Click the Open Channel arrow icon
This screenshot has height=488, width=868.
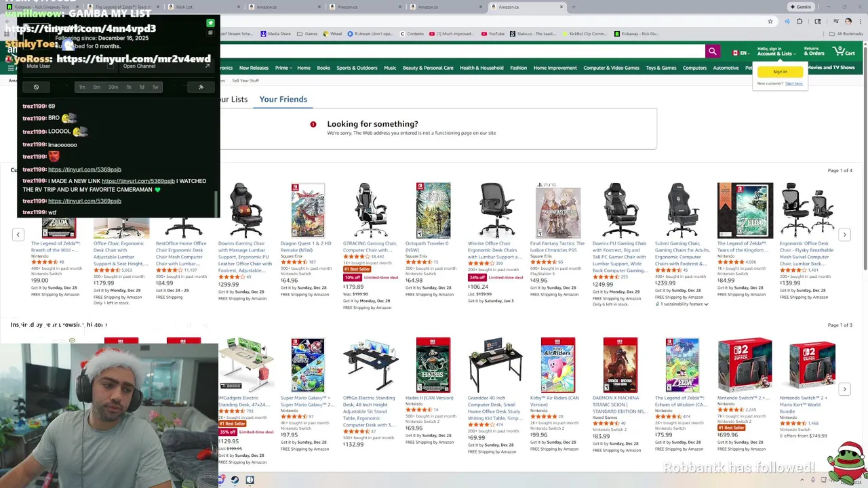[207, 66]
